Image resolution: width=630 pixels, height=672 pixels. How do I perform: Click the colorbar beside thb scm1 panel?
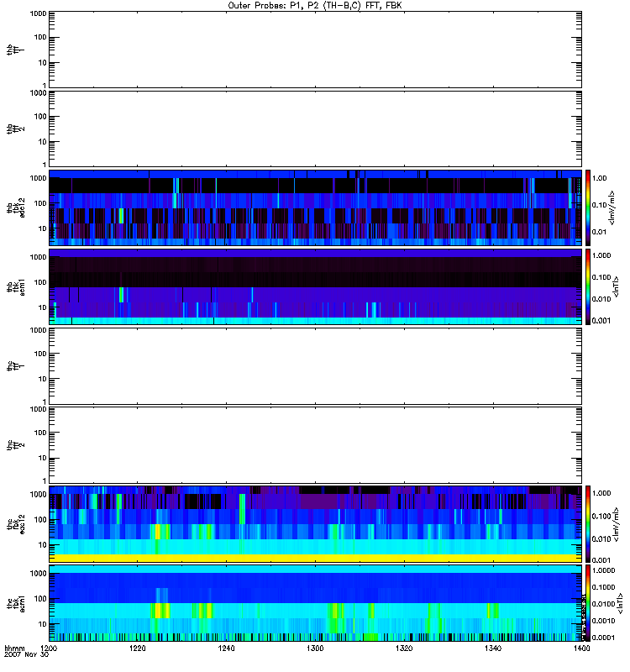coord(589,286)
